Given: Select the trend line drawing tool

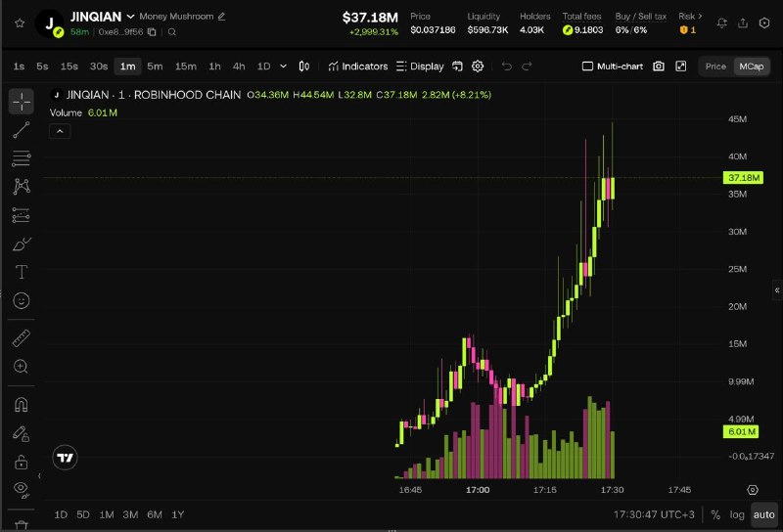Looking at the screenshot, I should [21, 130].
